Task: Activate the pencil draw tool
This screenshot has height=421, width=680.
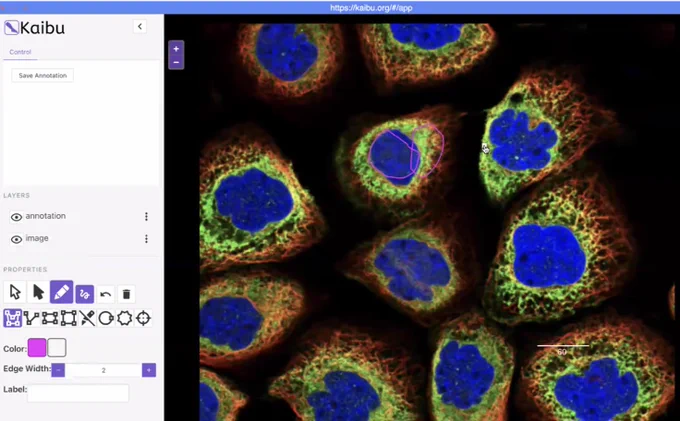Action: pyautogui.click(x=62, y=292)
